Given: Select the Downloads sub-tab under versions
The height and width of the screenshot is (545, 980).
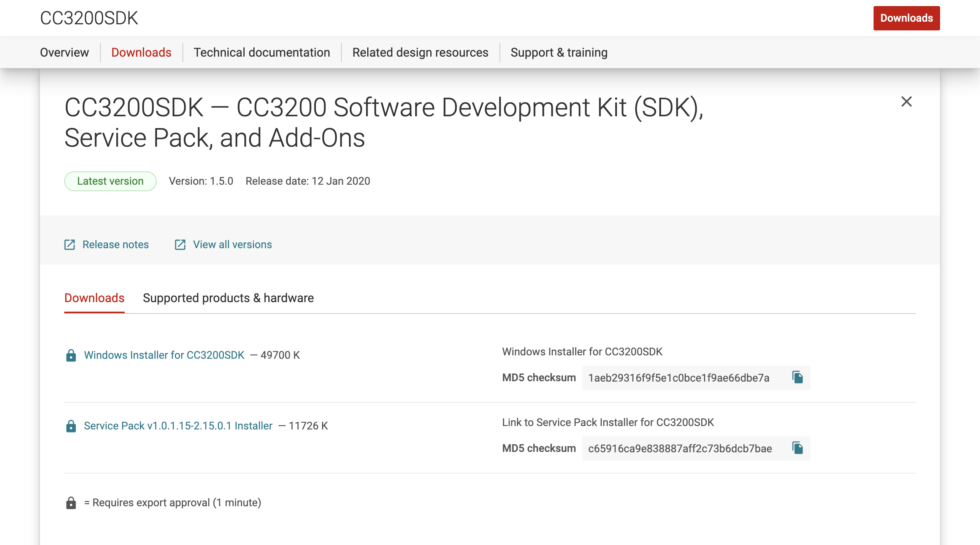Looking at the screenshot, I should [x=94, y=298].
